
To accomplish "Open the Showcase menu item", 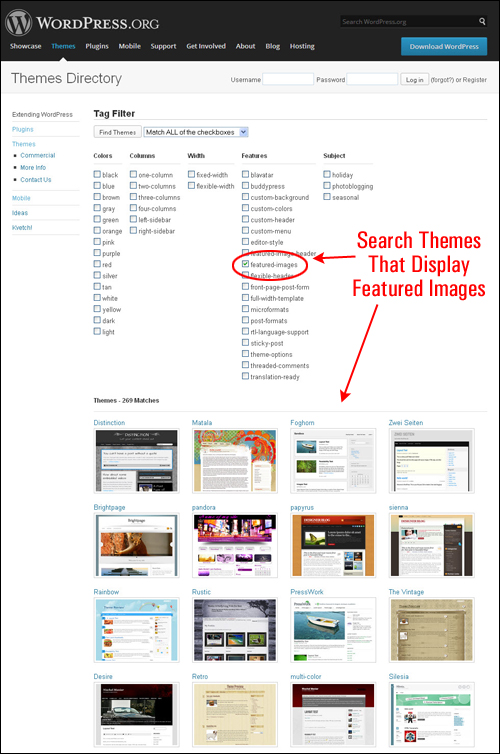I will coord(25,46).
